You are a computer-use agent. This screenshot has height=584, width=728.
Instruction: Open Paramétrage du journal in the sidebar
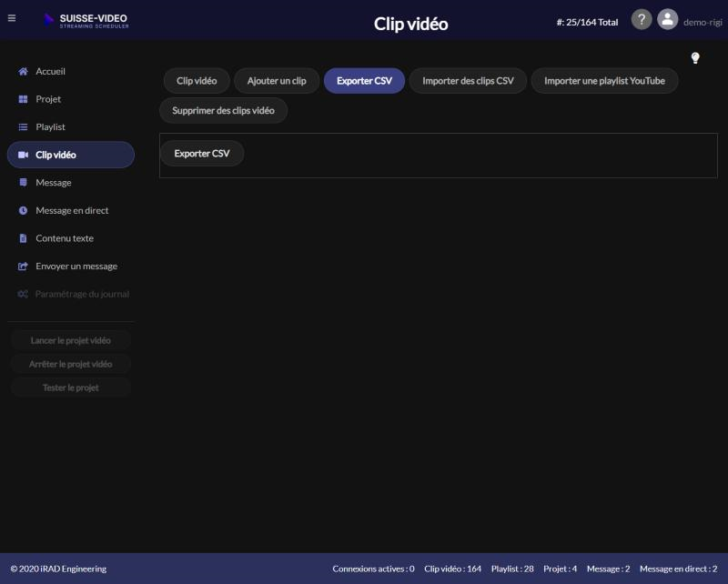click(x=71, y=295)
